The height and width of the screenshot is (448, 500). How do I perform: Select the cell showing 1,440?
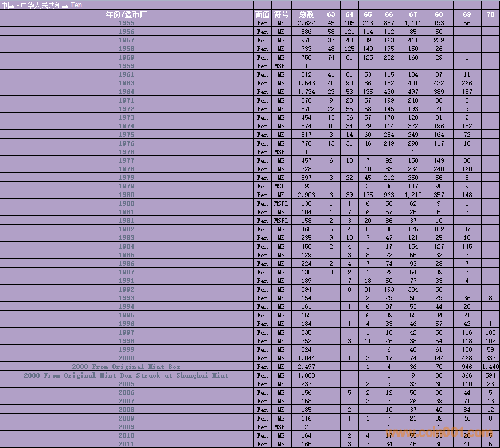(x=490, y=367)
